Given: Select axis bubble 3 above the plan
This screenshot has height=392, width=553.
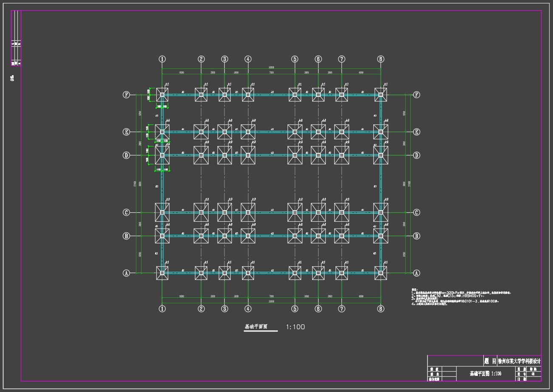Looking at the screenshot, I should click(225, 59).
